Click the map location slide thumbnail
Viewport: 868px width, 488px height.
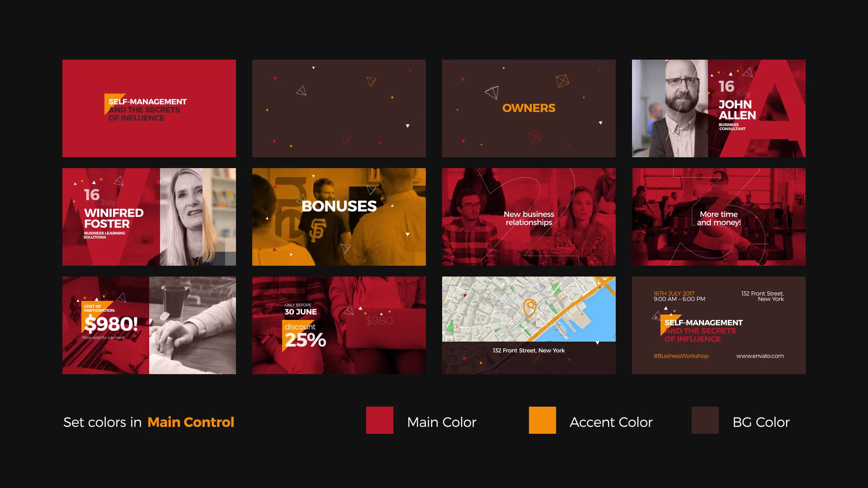(528, 325)
